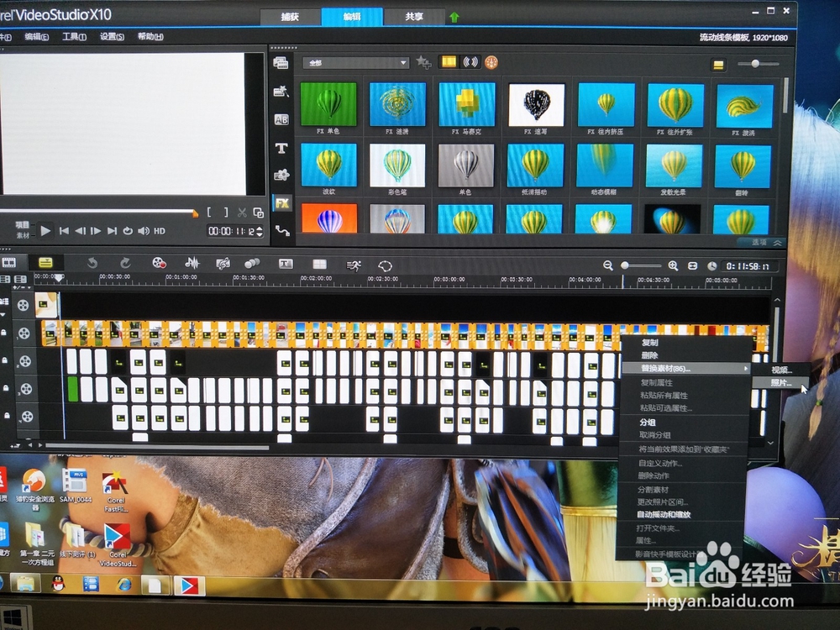Adjust the thumbnail size slider
The image size is (840, 630).
(755, 64)
